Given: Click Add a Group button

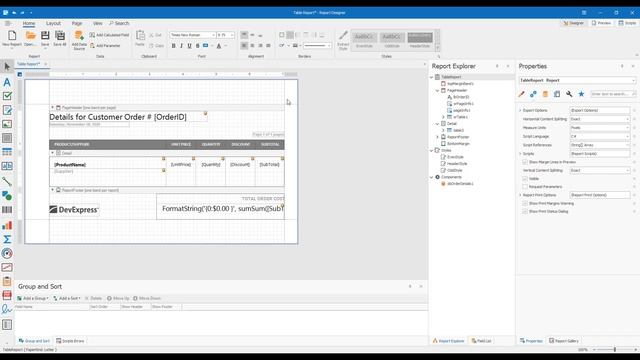Looking at the screenshot, I should coord(33,298).
